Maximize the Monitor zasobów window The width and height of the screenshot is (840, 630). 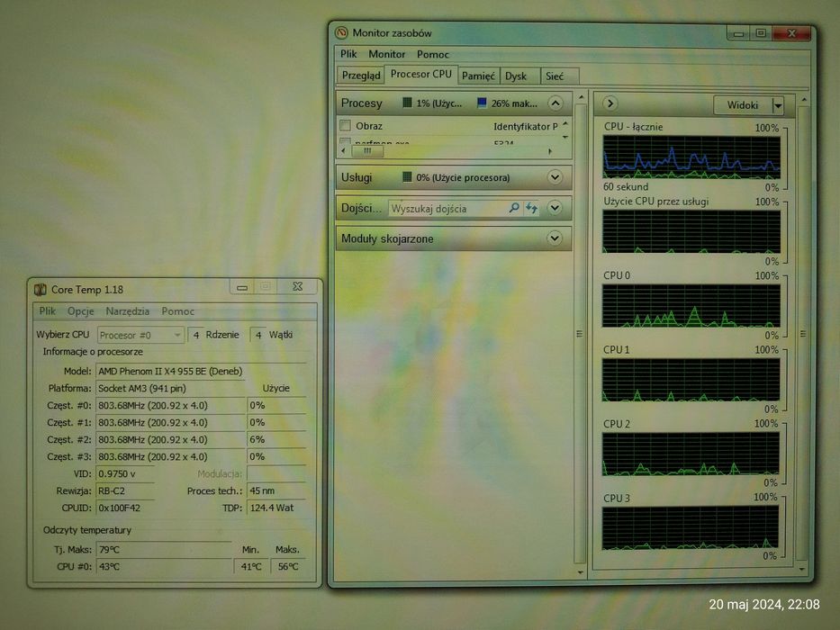760,32
